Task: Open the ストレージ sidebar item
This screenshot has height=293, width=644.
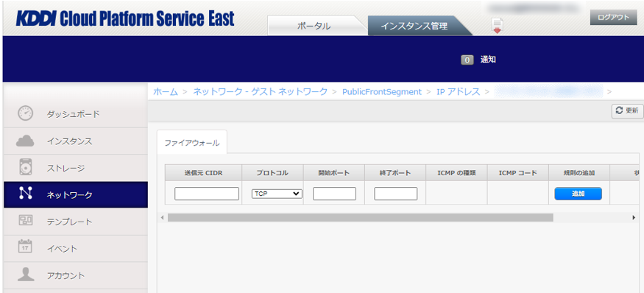Action: click(x=75, y=168)
